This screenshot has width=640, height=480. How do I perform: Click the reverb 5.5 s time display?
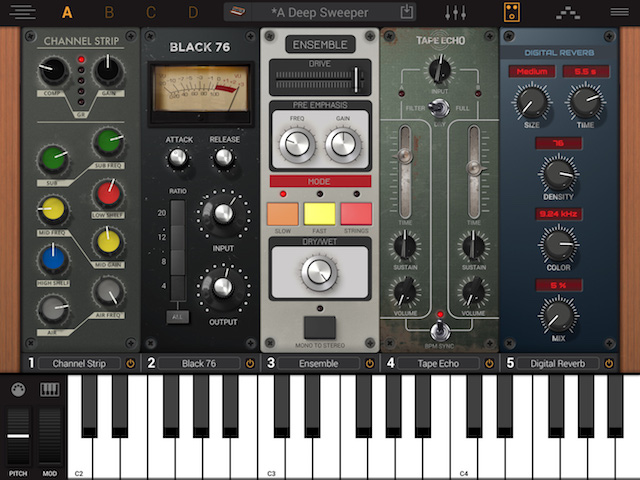(x=586, y=71)
